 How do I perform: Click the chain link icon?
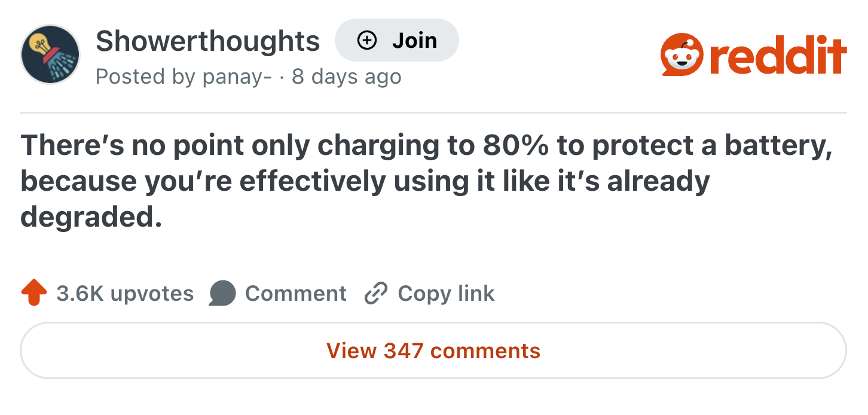tap(377, 294)
